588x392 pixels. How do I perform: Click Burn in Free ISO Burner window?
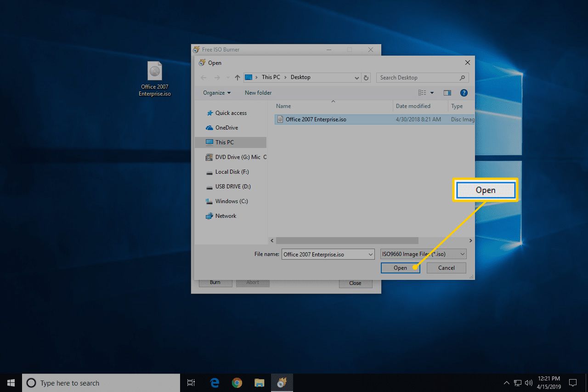(x=215, y=283)
